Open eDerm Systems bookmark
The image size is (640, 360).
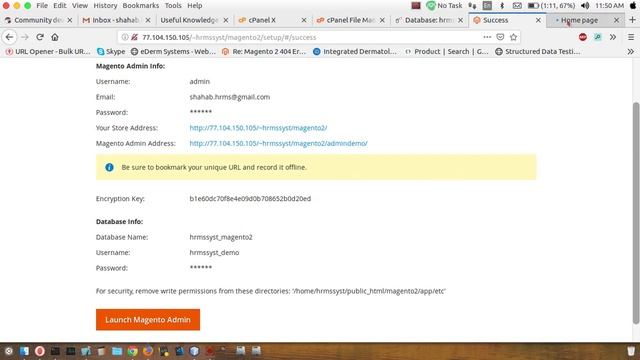click(173, 51)
